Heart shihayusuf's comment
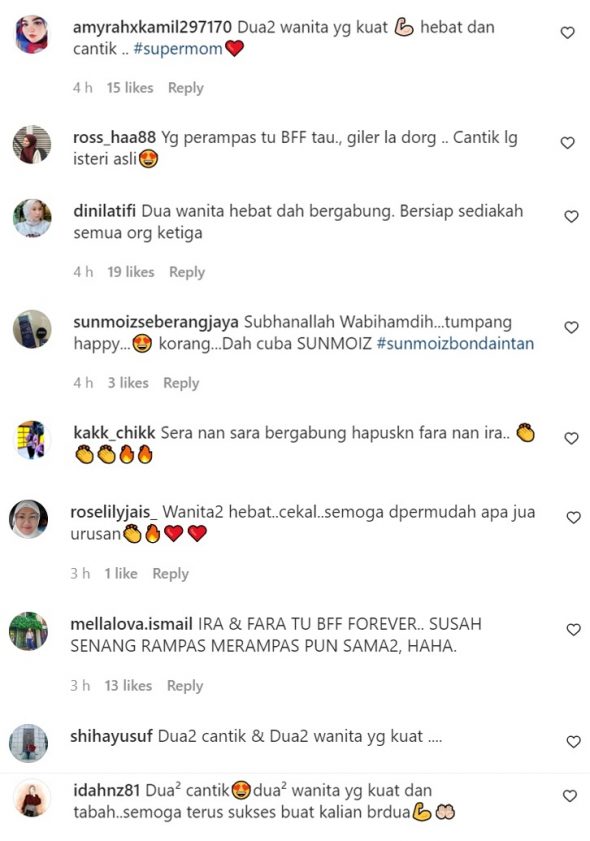 pyautogui.click(x=573, y=742)
